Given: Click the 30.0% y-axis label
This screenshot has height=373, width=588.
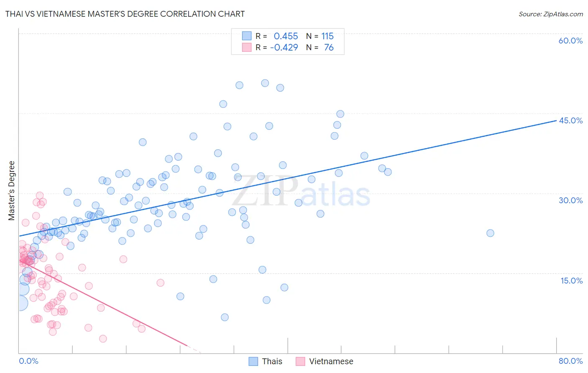Looking at the screenshot, I should click(570, 200).
